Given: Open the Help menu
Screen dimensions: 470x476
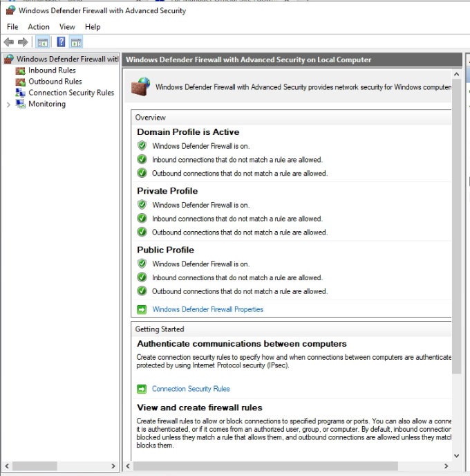Looking at the screenshot, I should [x=93, y=27].
